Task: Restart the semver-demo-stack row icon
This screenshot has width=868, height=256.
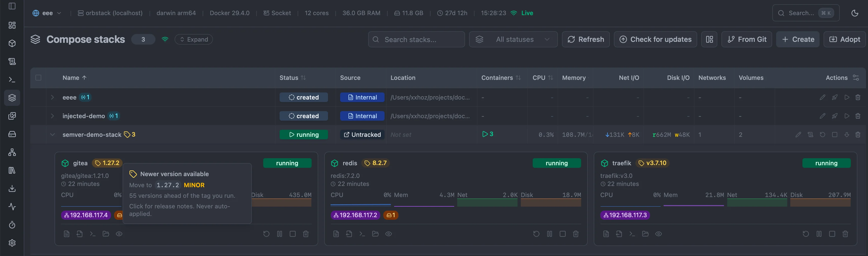Action: coord(823,135)
